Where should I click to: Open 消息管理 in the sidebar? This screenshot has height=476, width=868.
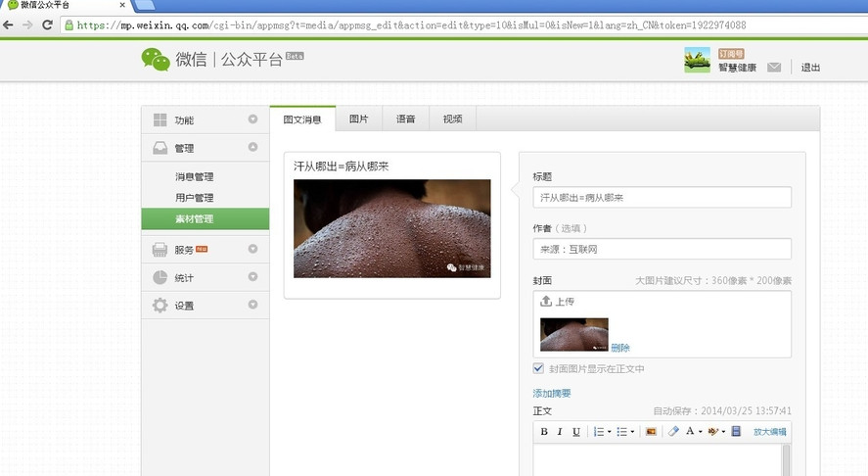coord(195,176)
